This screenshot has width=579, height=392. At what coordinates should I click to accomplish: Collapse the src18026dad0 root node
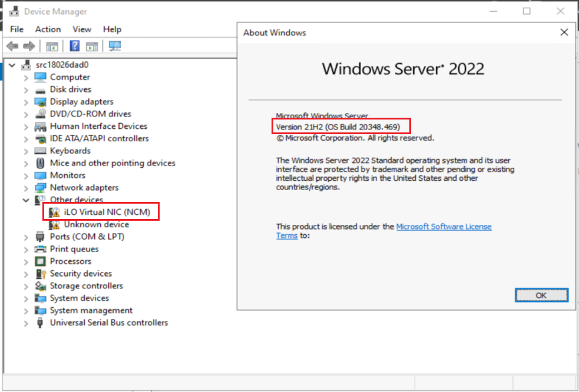[x=12, y=65]
